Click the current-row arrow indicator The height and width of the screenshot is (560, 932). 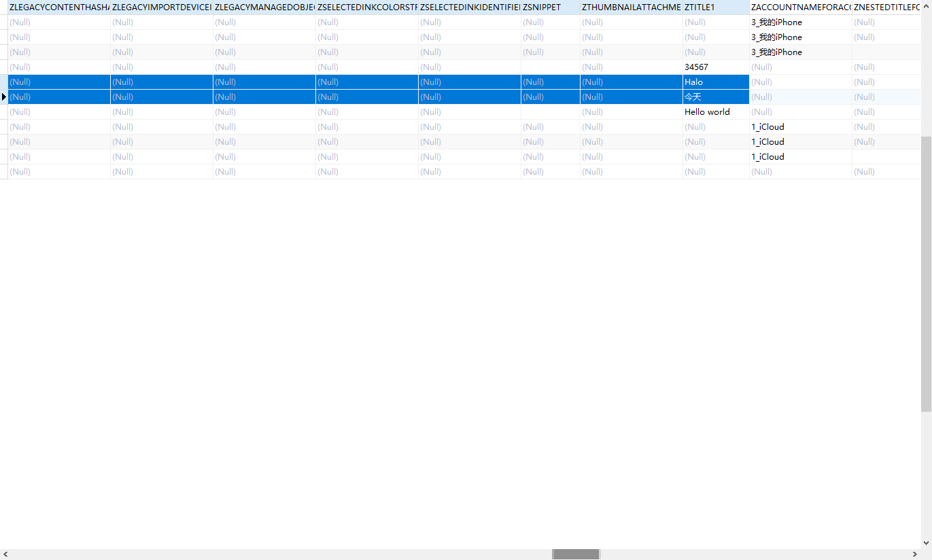(x=4, y=97)
